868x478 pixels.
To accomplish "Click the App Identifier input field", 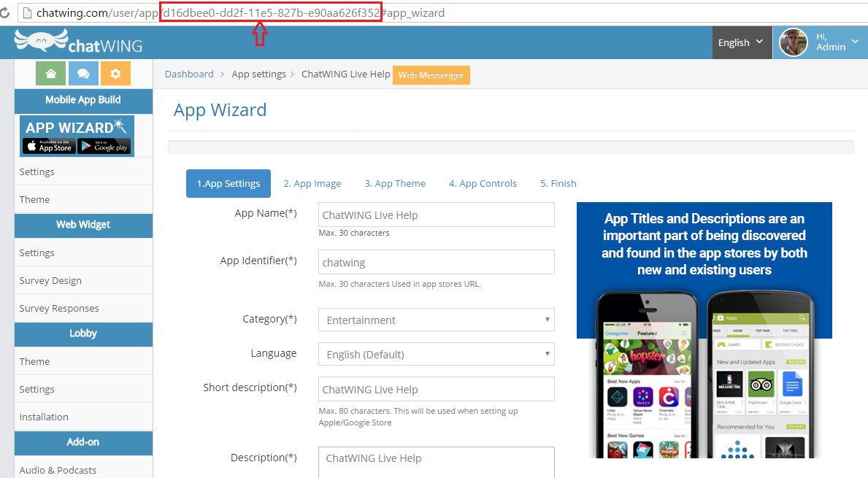I will tap(437, 262).
